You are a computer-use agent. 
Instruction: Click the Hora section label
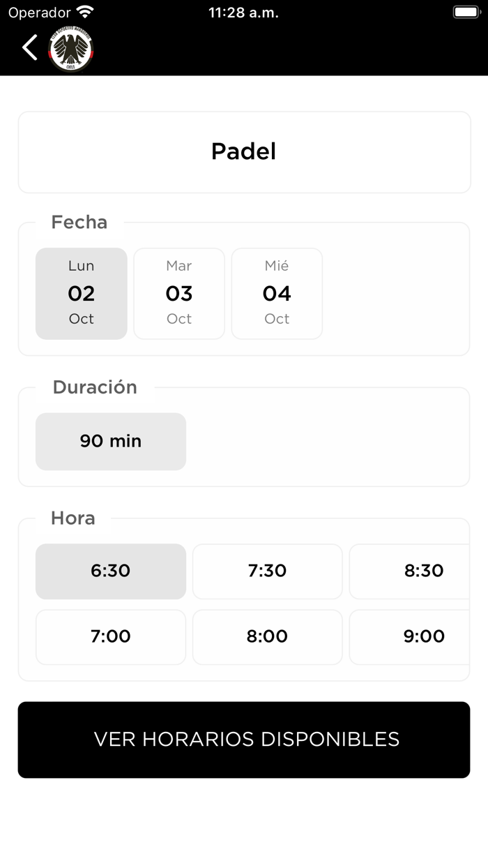73,518
